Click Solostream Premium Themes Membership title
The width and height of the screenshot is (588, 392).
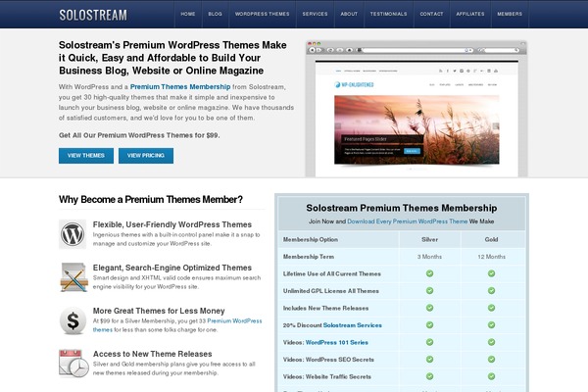[x=402, y=208]
